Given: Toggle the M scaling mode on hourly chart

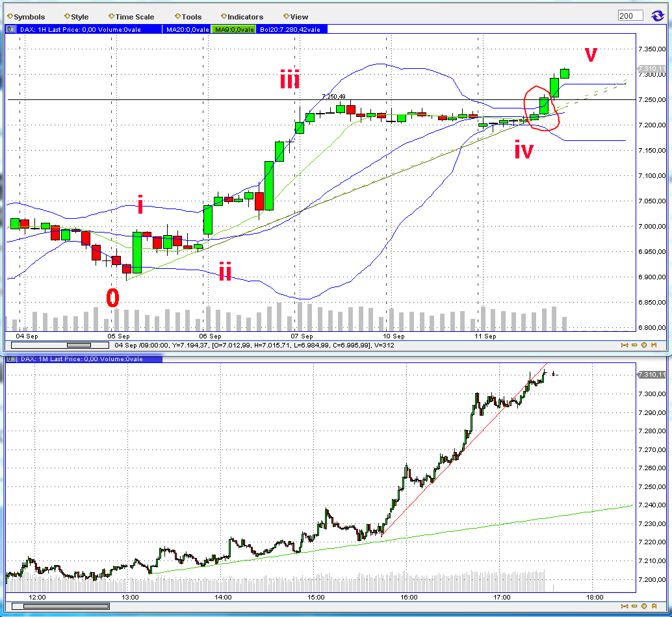Looking at the screenshot, I should [x=654, y=345].
